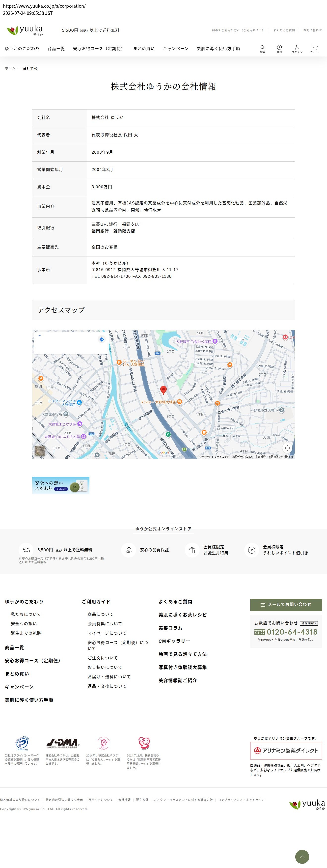Screen dimensions: 327x868
Task: Select the address 福岡県大野城市御笠川 5-11-17 text
Action: 148,270
